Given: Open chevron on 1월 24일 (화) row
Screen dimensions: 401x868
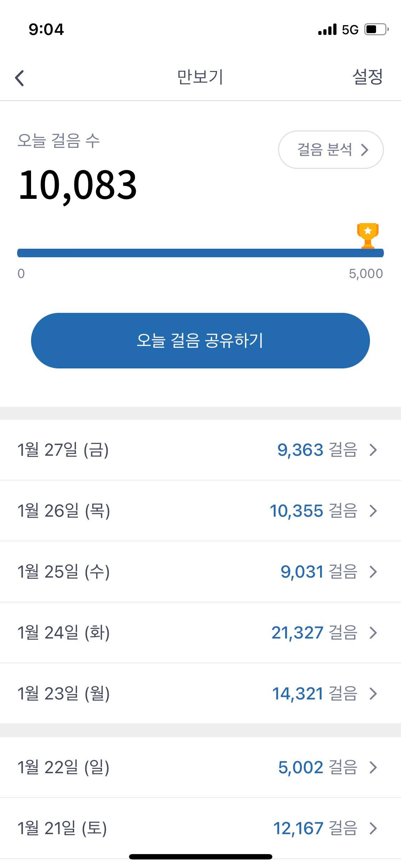Looking at the screenshot, I should (373, 633).
